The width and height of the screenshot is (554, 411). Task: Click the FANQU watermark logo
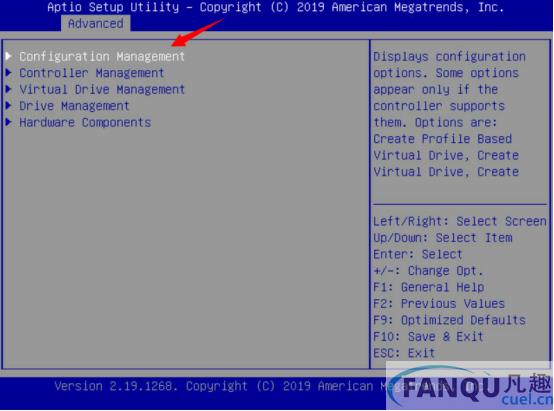[470, 386]
